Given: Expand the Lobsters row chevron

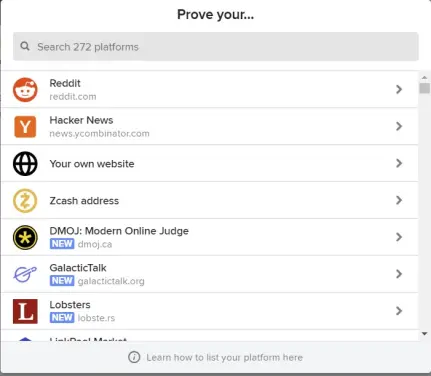Looking at the screenshot, I should click(x=399, y=311).
